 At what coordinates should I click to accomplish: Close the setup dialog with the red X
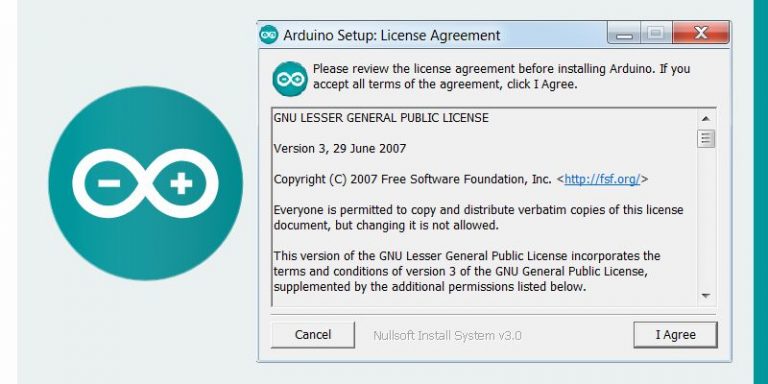(701, 33)
